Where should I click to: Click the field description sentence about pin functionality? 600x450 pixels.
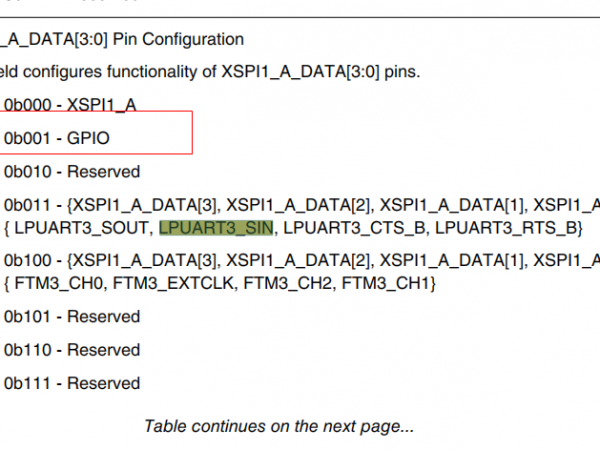coord(210,72)
